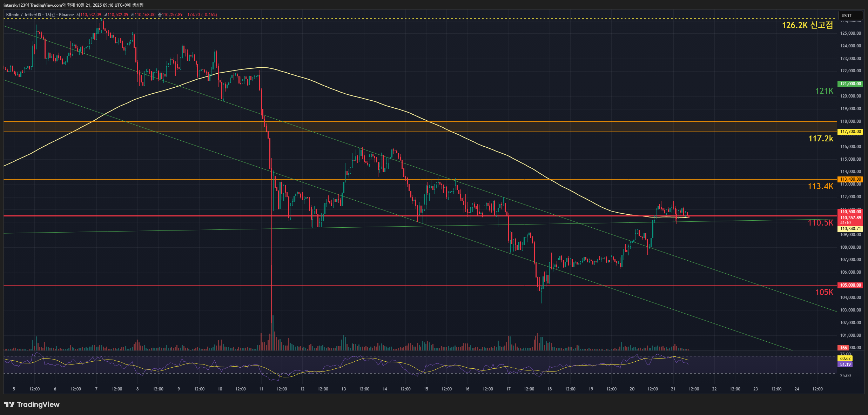
Task: Click the purple 51.19 RSI value tag
Action: pyautogui.click(x=845, y=364)
